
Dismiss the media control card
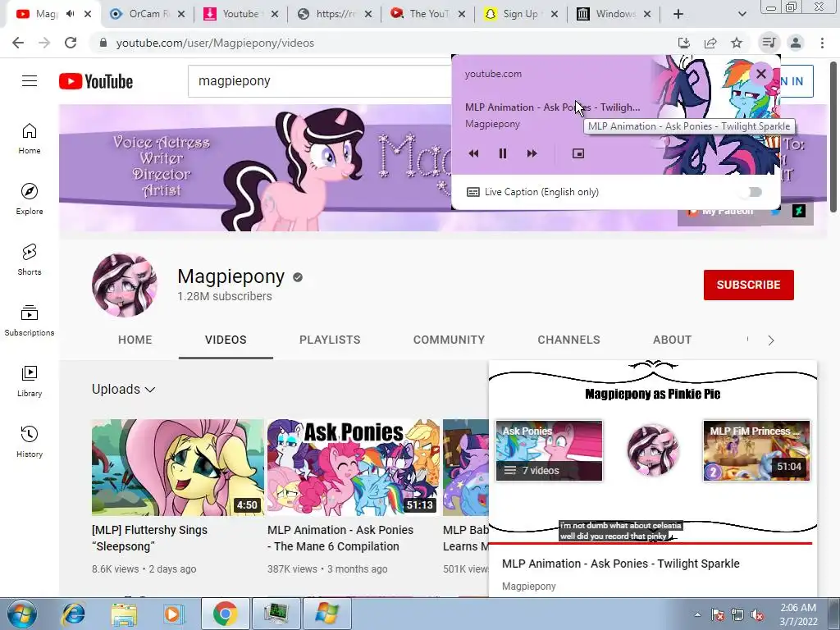760,74
